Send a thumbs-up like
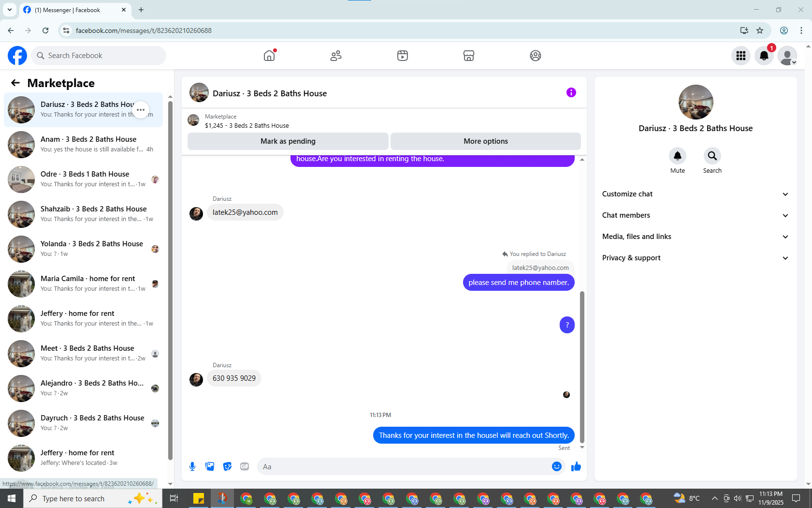 click(x=576, y=466)
